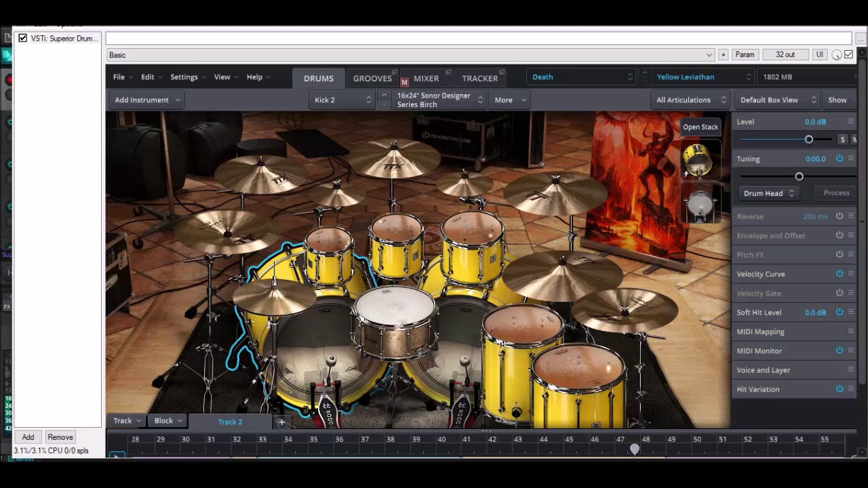Expand the Basic preset combo box
This screenshot has height=488, width=868.
pos(411,55)
